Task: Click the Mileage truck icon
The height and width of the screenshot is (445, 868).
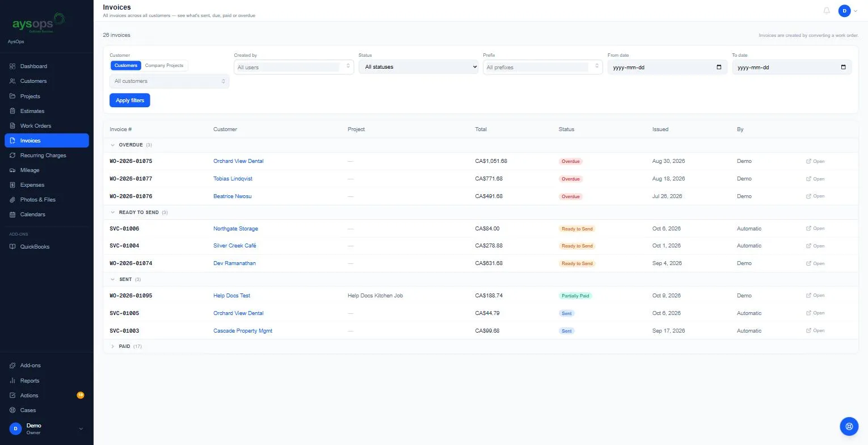Action: tap(12, 170)
